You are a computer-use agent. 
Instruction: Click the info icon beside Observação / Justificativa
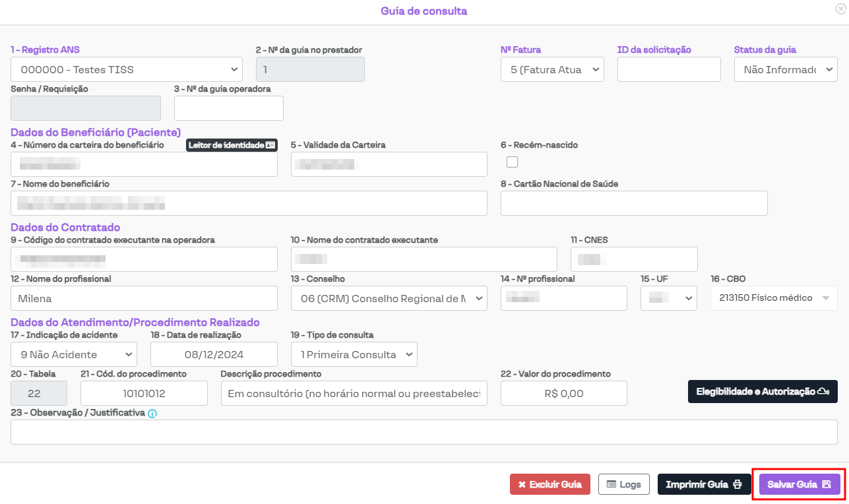coord(152,414)
